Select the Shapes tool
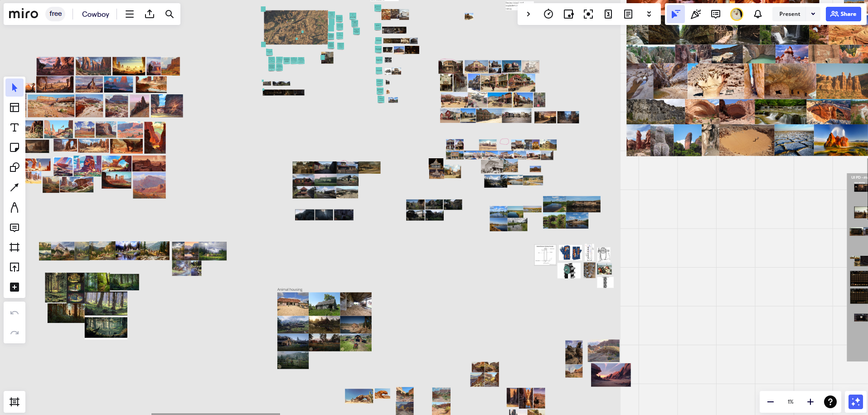The image size is (868, 415). [x=15, y=167]
